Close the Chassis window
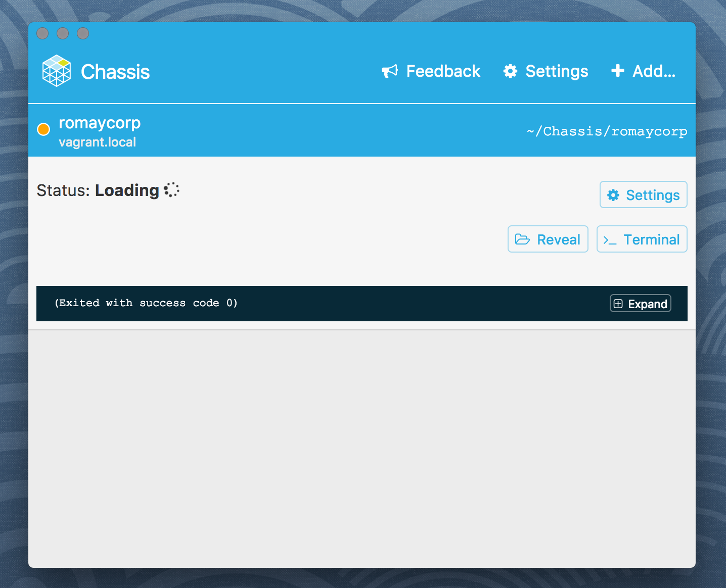Screen dimensions: 726x588 coord(42,33)
